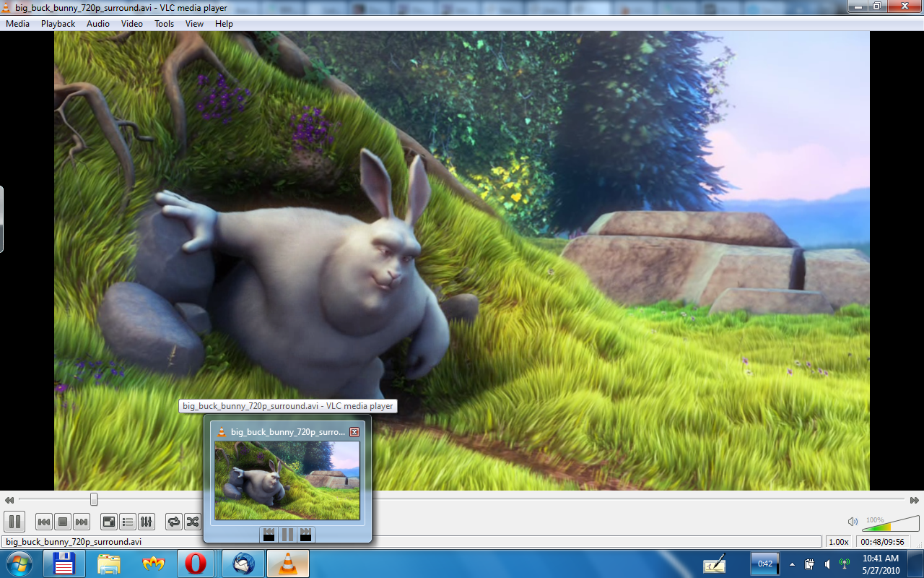Jump to the previous media item
Image resolution: width=924 pixels, height=578 pixels.
tap(43, 522)
